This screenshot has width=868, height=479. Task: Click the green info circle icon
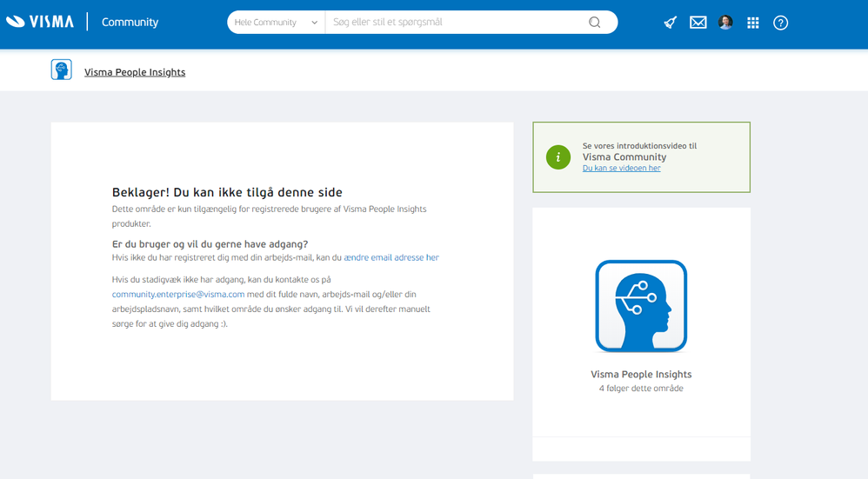(558, 157)
